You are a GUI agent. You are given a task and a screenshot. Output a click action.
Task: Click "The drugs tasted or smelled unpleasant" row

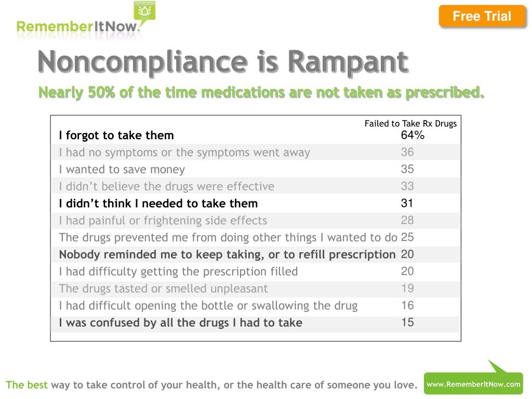point(256,288)
